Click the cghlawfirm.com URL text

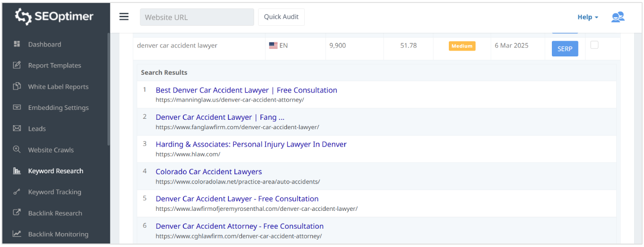238,236
